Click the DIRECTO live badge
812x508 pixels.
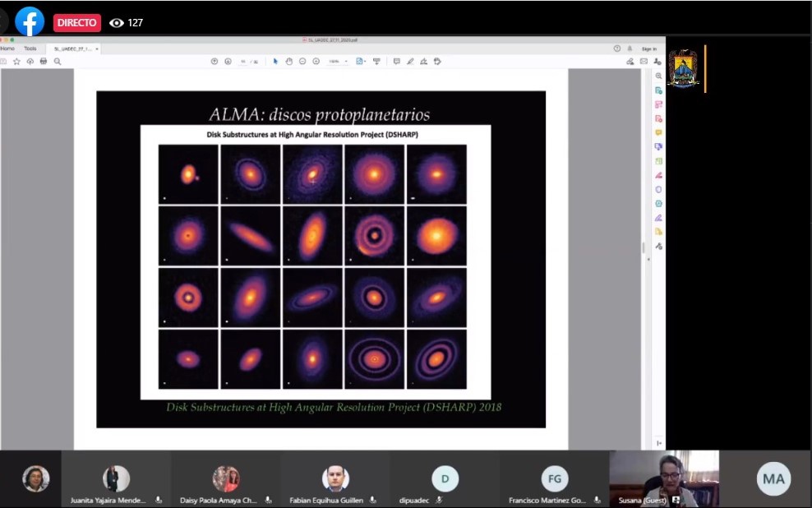click(x=77, y=23)
